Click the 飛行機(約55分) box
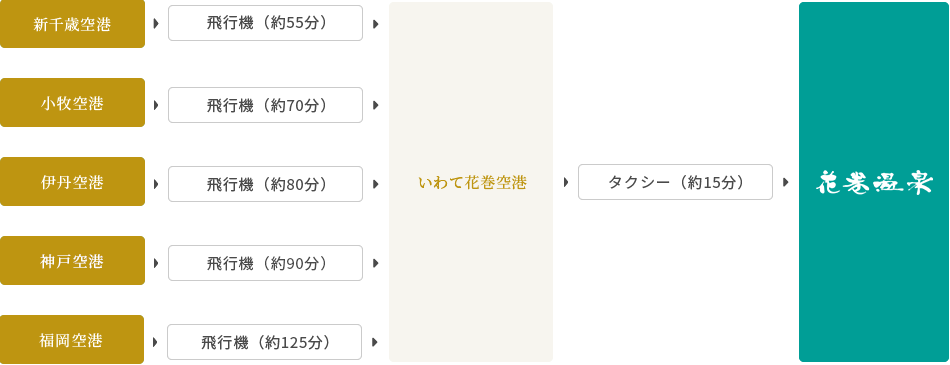Screen dimensions: 950x365 265,23
